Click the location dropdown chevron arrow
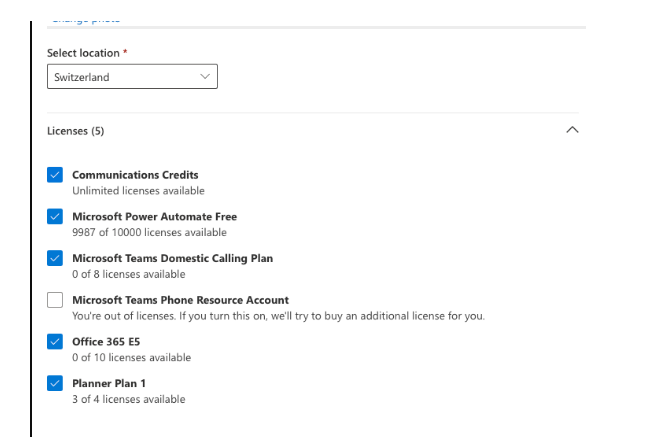This screenshot has width=666, height=437. click(205, 77)
